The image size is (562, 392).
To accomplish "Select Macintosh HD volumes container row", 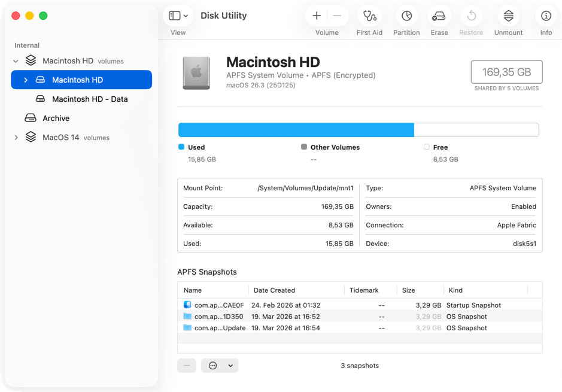I will (81, 60).
